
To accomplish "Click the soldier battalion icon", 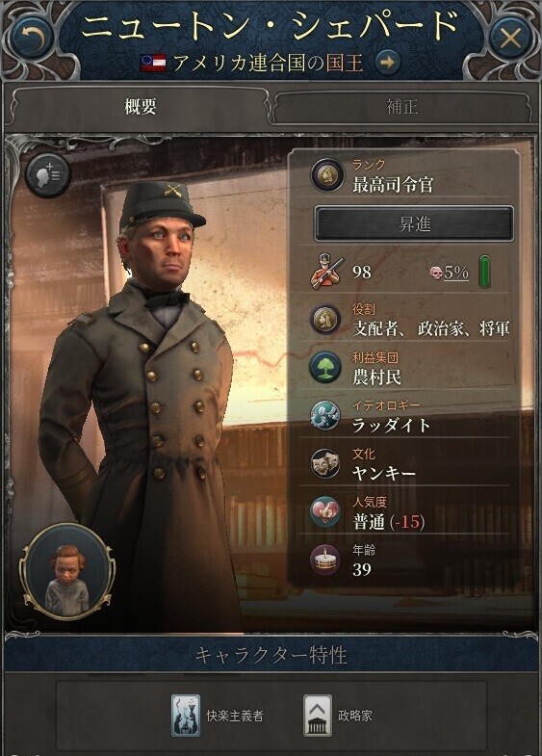I will tap(327, 273).
